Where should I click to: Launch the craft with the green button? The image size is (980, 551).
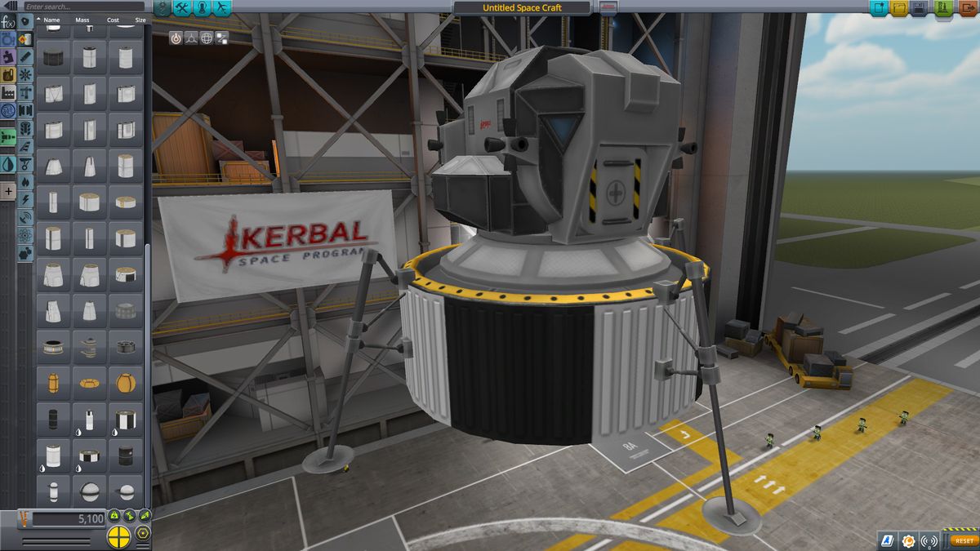(943, 7)
